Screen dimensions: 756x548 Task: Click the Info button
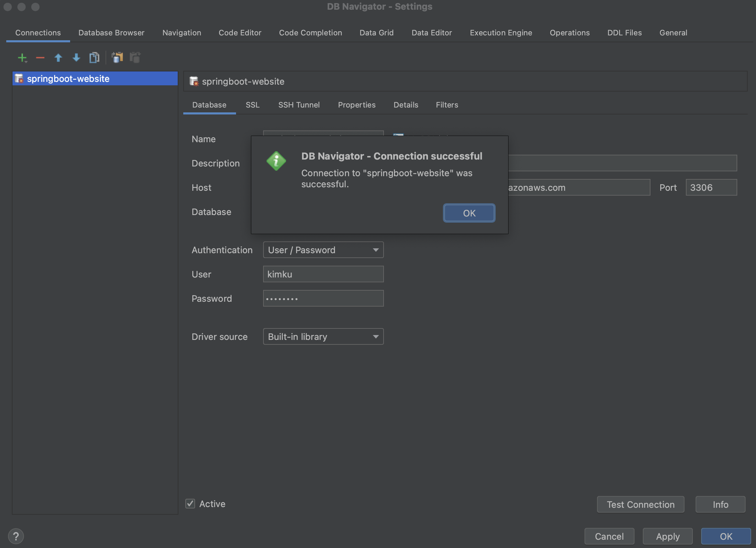coord(721,504)
